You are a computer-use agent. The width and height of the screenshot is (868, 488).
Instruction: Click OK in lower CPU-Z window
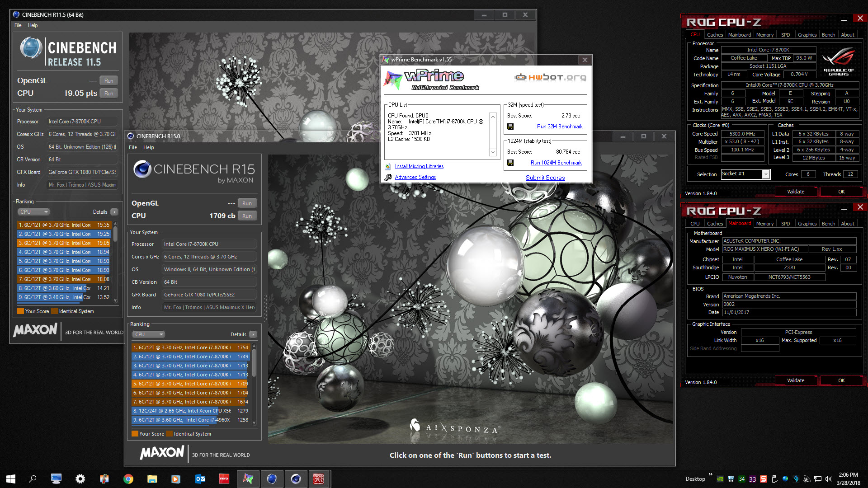click(841, 380)
